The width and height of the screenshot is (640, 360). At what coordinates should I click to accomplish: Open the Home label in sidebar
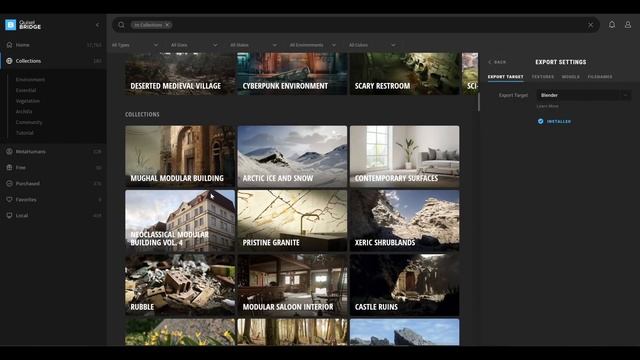pyautogui.click(x=22, y=45)
